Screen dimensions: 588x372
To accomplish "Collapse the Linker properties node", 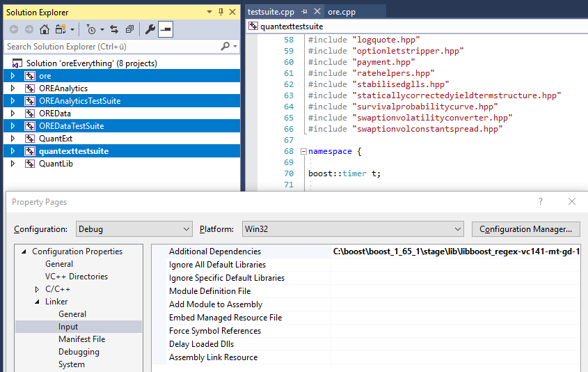I will pyautogui.click(x=38, y=302).
